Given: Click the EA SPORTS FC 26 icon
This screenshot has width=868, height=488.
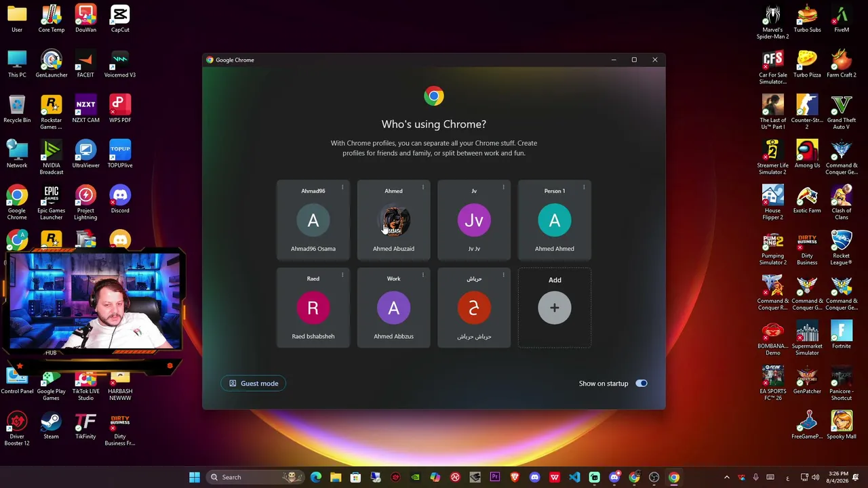Looking at the screenshot, I should coord(773,384).
